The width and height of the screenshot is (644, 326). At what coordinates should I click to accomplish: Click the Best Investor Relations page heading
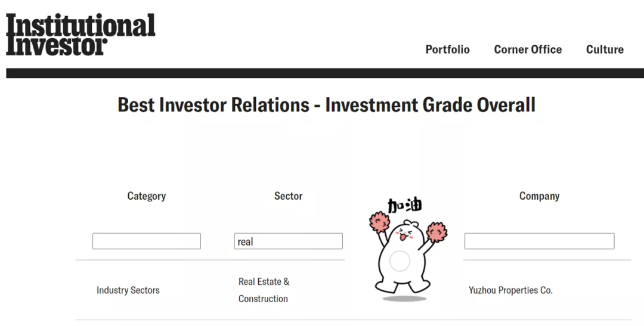point(326,105)
